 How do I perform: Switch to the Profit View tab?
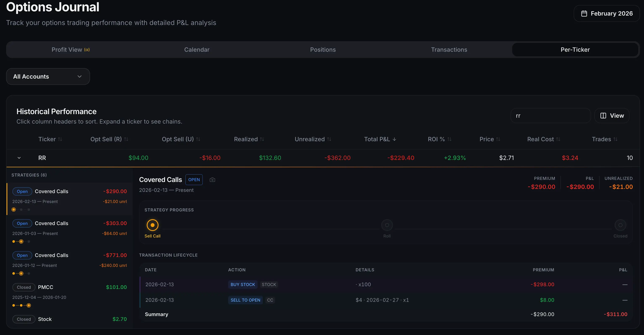click(x=71, y=50)
